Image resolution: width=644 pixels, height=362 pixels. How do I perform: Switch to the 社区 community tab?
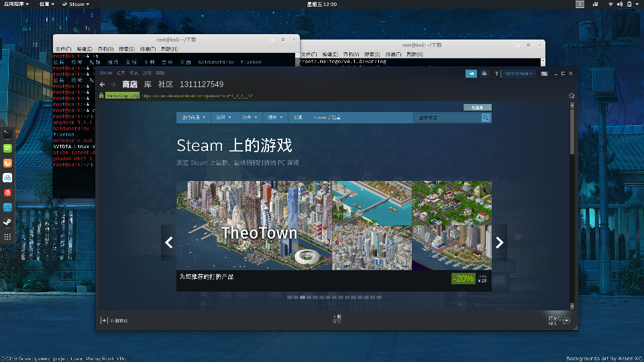(x=166, y=84)
